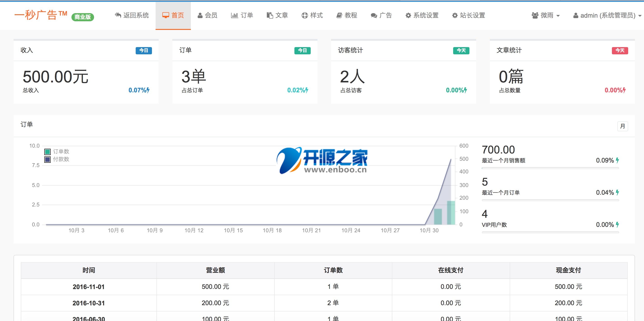Click the 返回系统 link text
The height and width of the screenshot is (321, 644).
(x=136, y=15)
